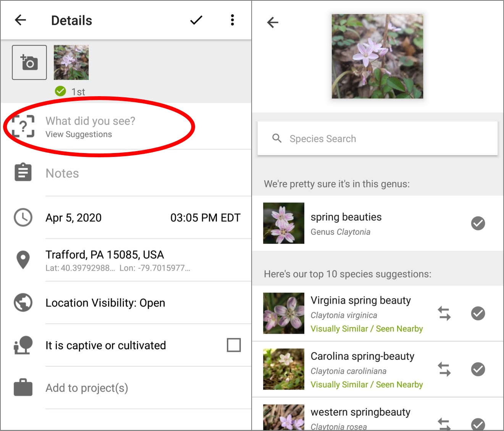The height and width of the screenshot is (431, 504).
Task: Check the 'It is captive or cultivated' box
Action: (x=234, y=345)
